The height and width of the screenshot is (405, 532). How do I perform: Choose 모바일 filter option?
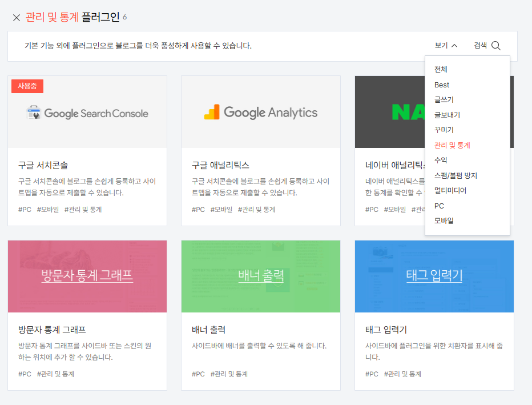pyautogui.click(x=444, y=220)
